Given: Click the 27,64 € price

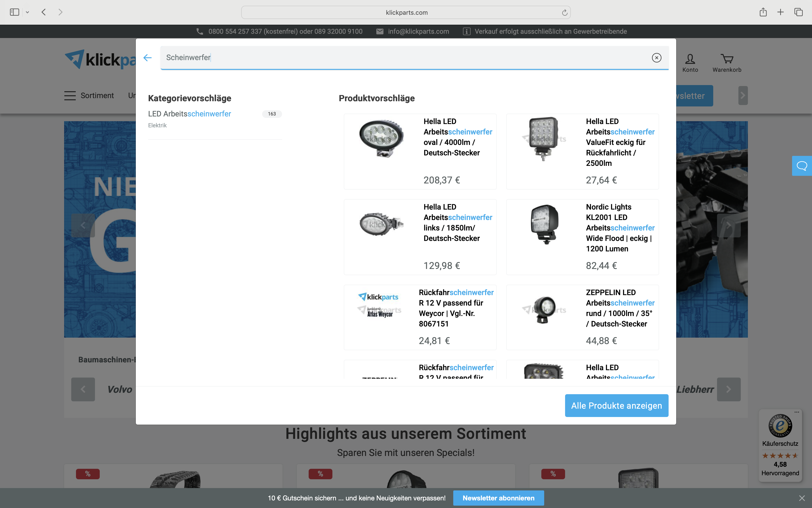Looking at the screenshot, I should pyautogui.click(x=602, y=180).
